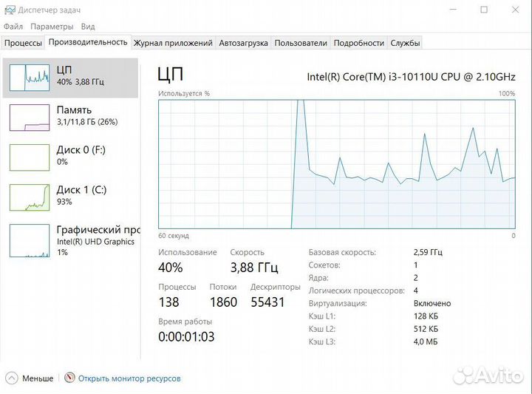
Task: Click the Память usage graph thumbnail
Action: click(30, 118)
